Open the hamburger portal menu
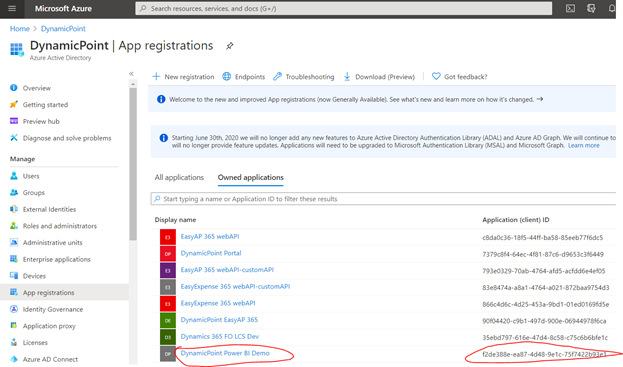The image size is (623, 367). point(12,8)
